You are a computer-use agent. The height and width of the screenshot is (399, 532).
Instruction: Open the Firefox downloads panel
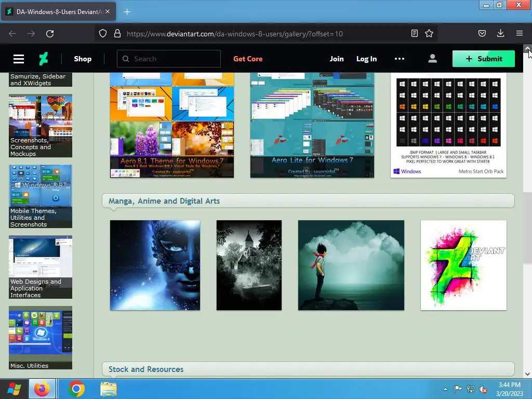tap(500, 33)
